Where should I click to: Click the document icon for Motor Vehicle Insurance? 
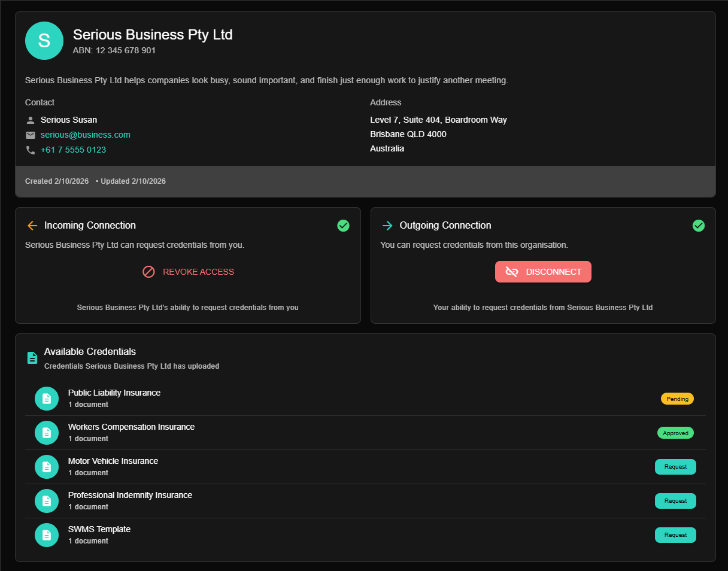pyautogui.click(x=47, y=467)
